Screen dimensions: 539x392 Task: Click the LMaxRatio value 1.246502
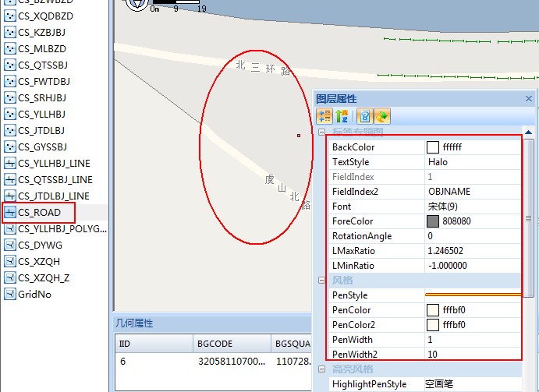click(445, 251)
